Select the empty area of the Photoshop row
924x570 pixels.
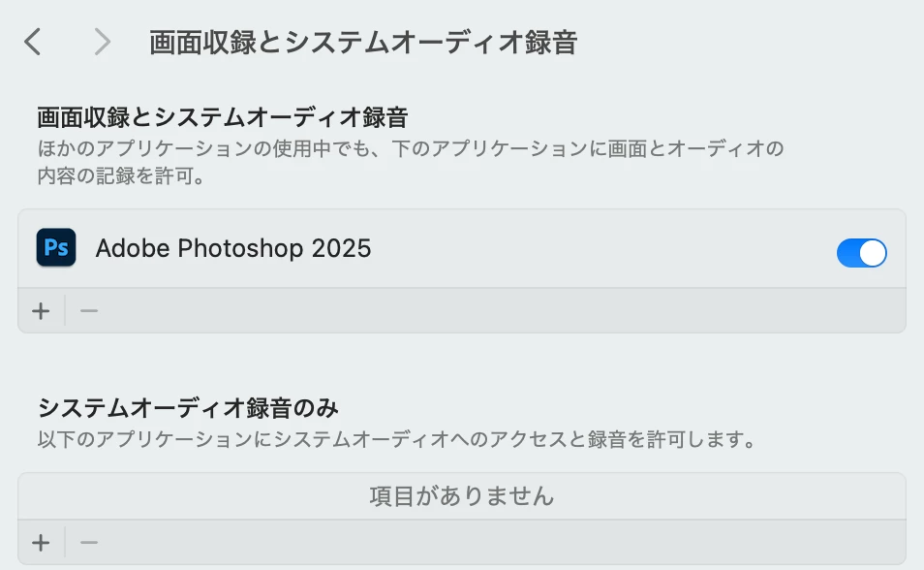tap(601, 248)
